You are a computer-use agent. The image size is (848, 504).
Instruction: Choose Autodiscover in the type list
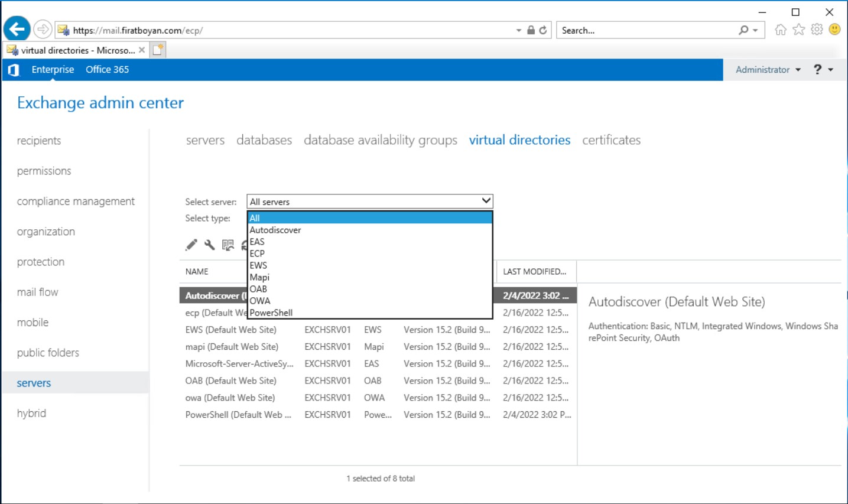(x=370, y=230)
